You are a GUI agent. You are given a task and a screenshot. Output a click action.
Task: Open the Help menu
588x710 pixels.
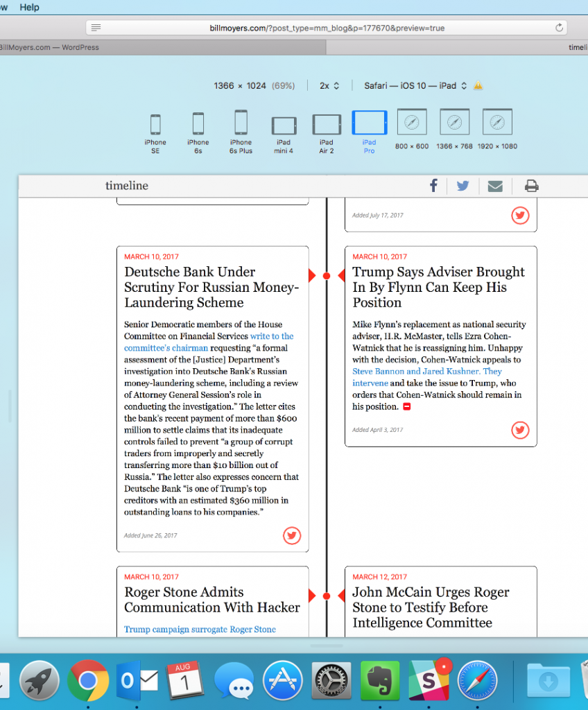(29, 7)
